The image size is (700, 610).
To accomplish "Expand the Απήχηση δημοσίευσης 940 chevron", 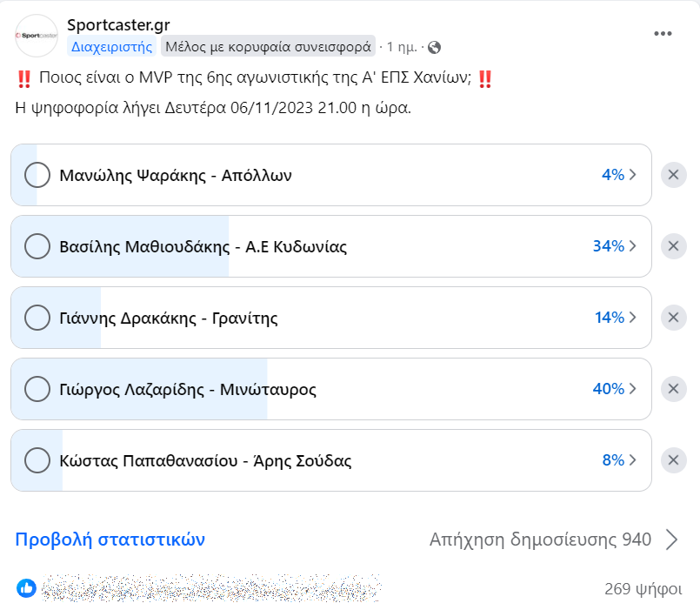I will pos(671,540).
